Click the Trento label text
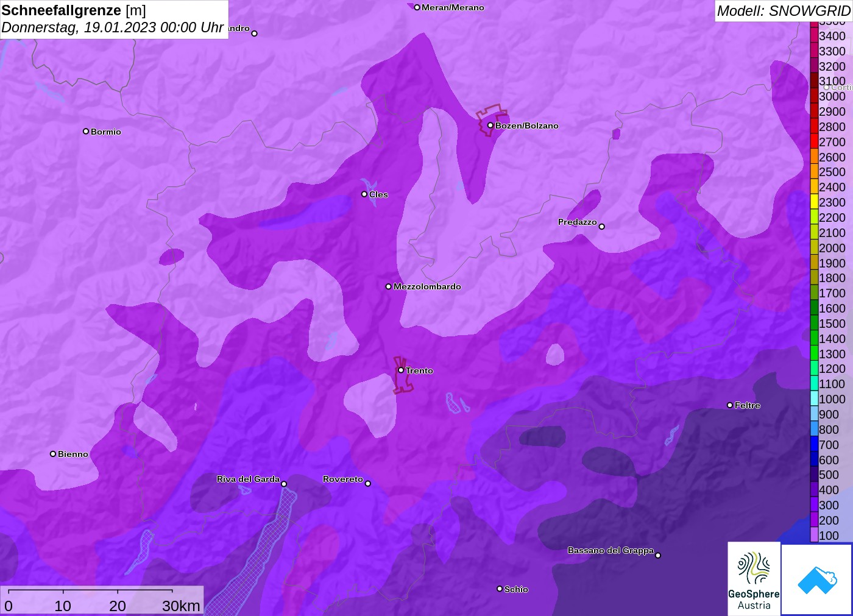 click(419, 370)
